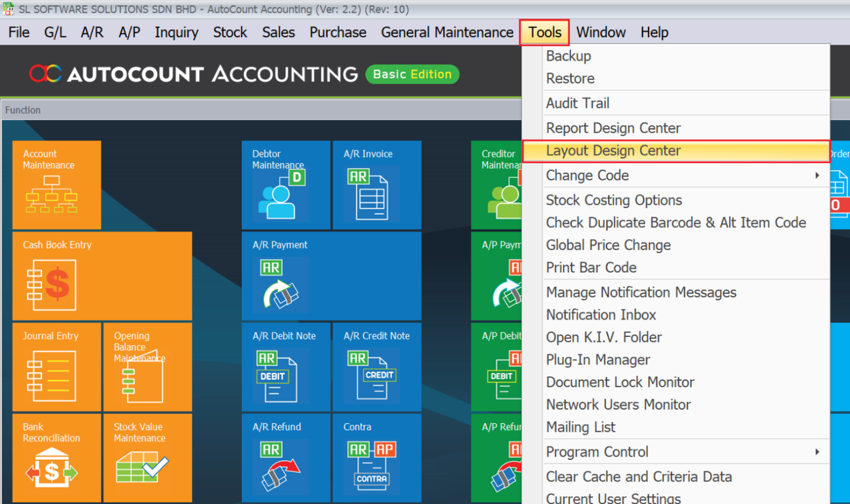Open the A/R Debit Note tile

pos(286,367)
